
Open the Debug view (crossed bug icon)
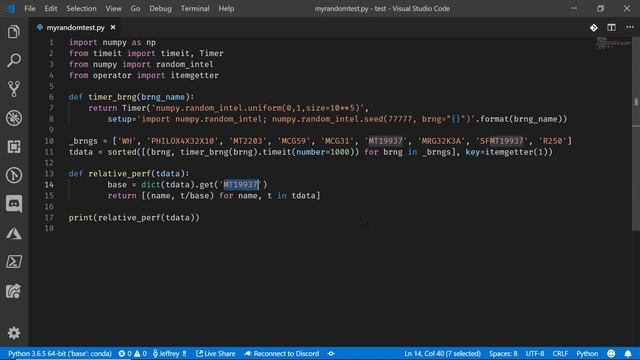[x=14, y=118]
